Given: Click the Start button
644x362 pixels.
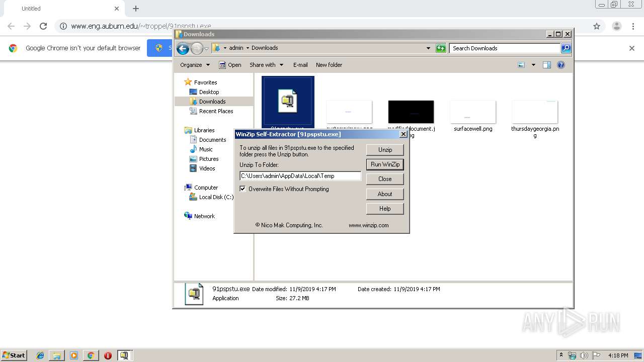Looking at the screenshot, I should (x=14, y=355).
